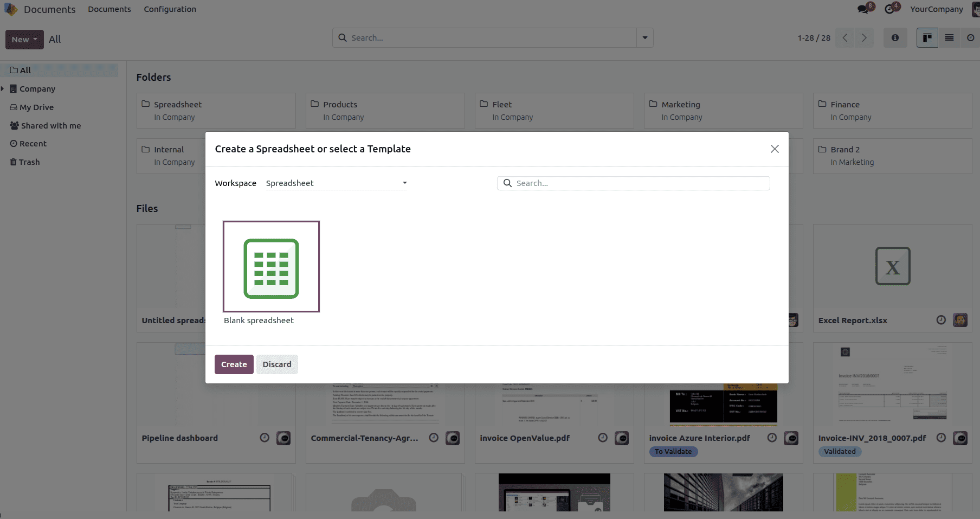Close the Create a Spreadsheet dialog

775,149
